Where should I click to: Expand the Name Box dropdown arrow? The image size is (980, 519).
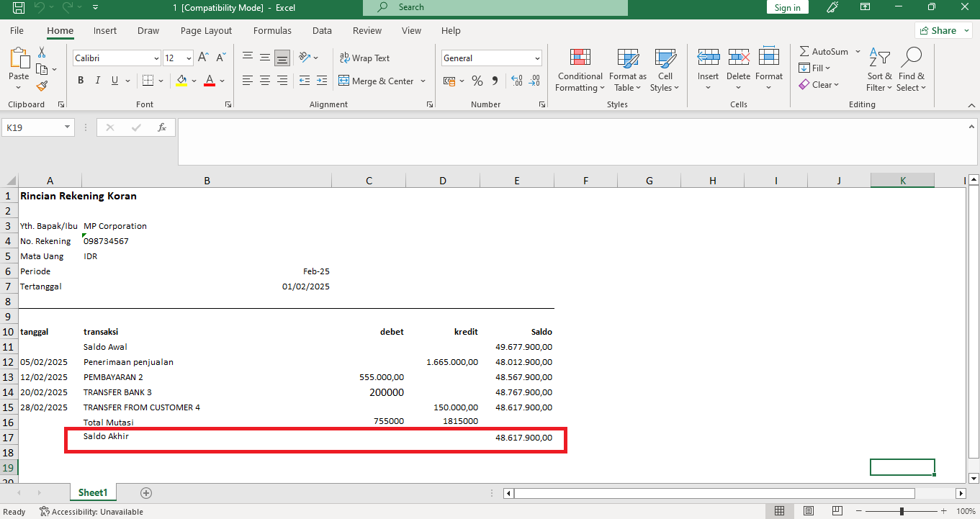click(68, 127)
